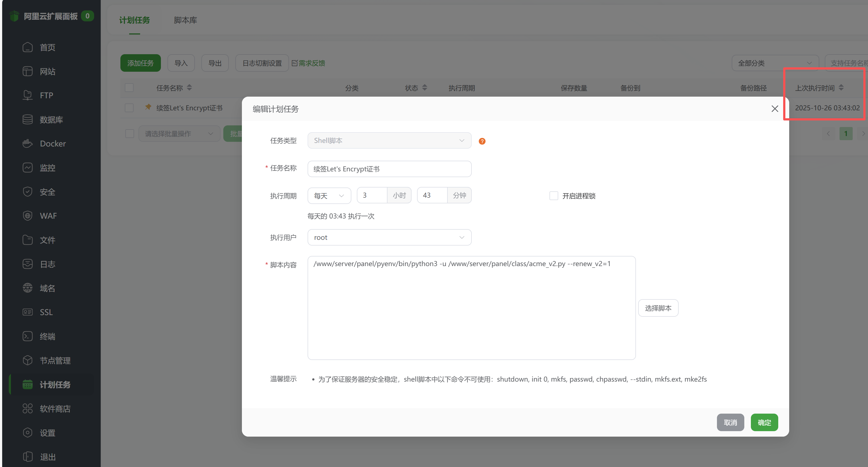The image size is (868, 467).
Task: Click the WAF shield icon
Action: pyautogui.click(x=28, y=216)
